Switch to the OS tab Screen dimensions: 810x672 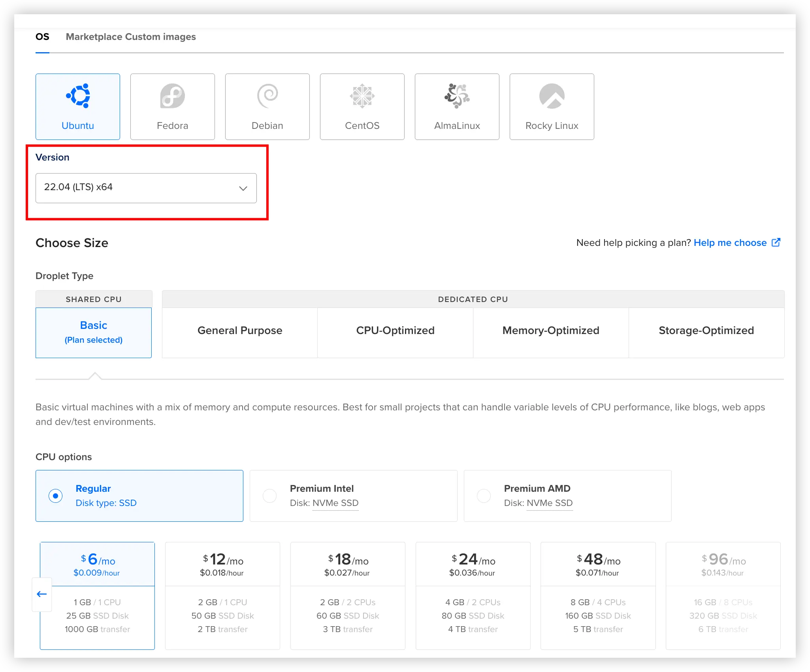point(42,37)
